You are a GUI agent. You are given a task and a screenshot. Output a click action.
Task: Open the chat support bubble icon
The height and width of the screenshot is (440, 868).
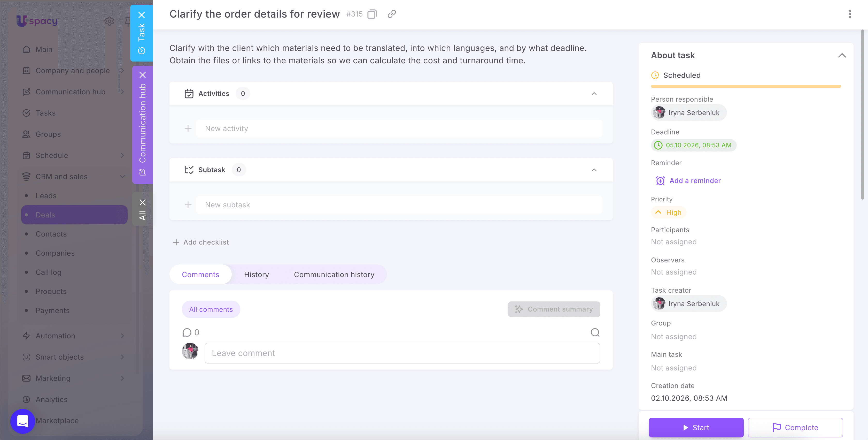pyautogui.click(x=22, y=421)
